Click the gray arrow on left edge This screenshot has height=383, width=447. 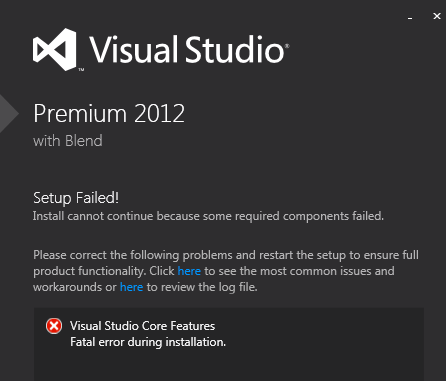(9, 114)
